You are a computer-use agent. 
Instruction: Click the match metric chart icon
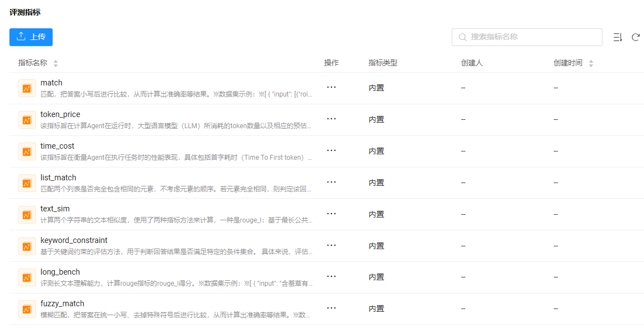click(27, 88)
